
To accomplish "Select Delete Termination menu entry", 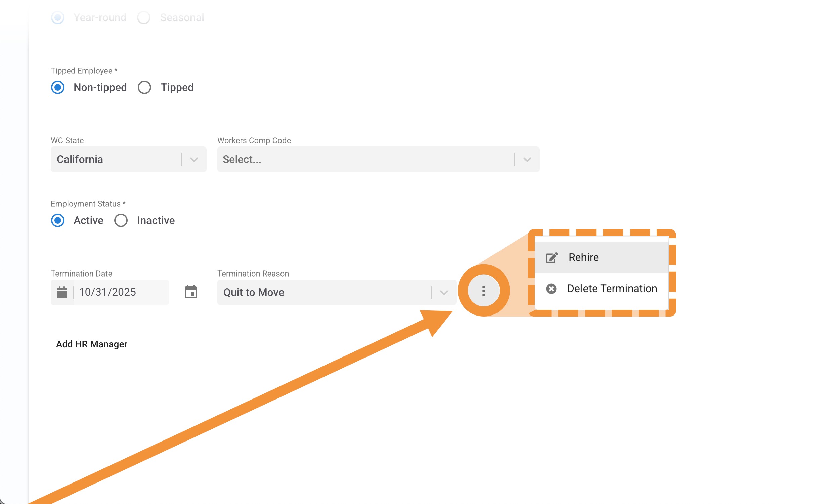I will coord(612,289).
